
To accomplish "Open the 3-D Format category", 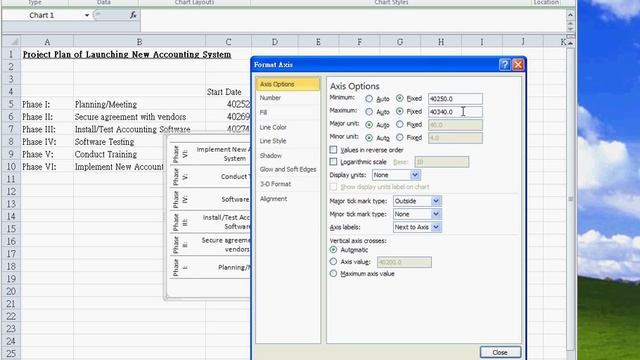I will click(x=288, y=184).
